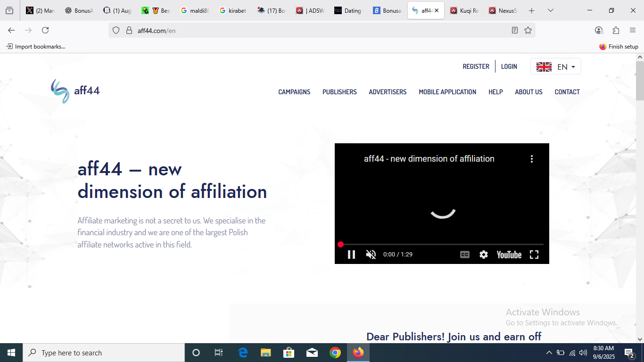The height and width of the screenshot is (362, 644).
Task: Go back to the previous page
Action: 11,30
